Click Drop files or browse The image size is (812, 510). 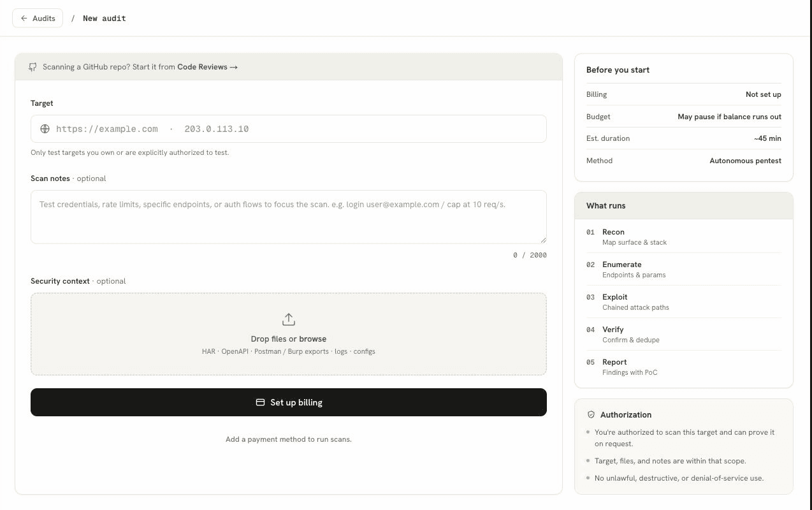pyautogui.click(x=289, y=339)
